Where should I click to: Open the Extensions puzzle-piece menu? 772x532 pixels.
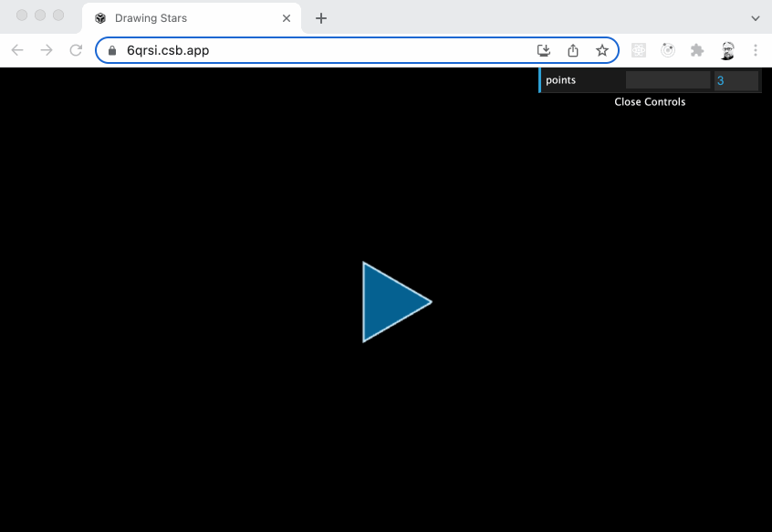(x=696, y=50)
